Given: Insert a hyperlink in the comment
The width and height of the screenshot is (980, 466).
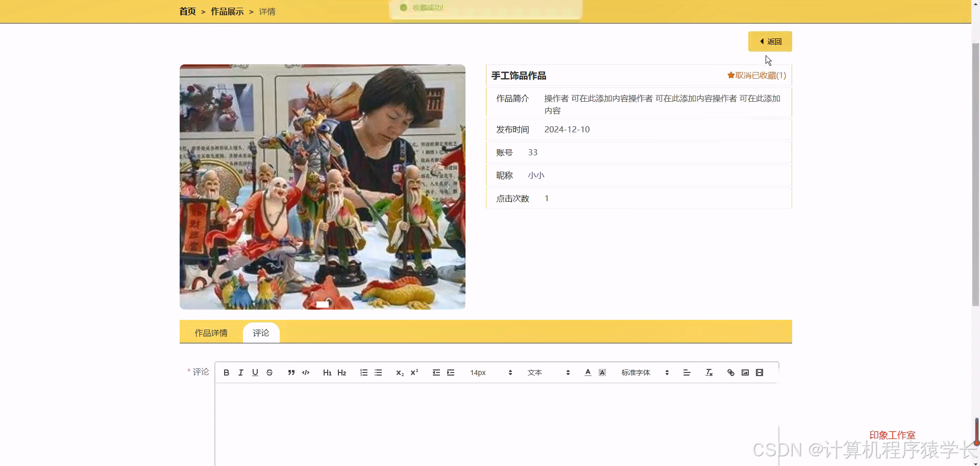Looking at the screenshot, I should pos(730,372).
